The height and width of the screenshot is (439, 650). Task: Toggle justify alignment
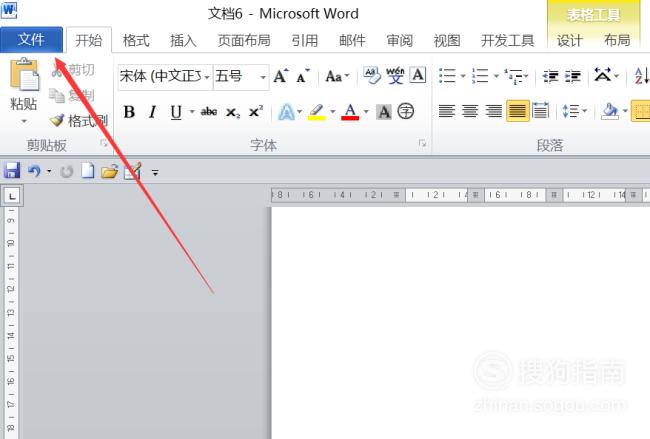(x=517, y=111)
